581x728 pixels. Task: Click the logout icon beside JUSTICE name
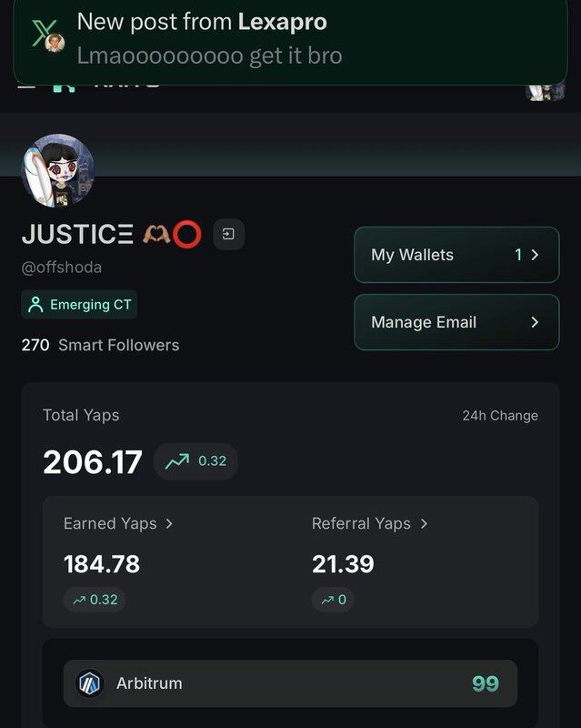tap(228, 235)
